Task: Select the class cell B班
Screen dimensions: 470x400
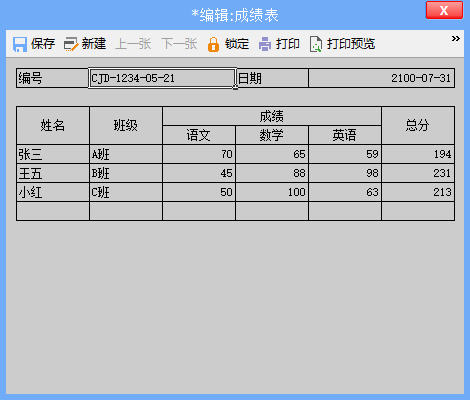Action: click(x=126, y=173)
